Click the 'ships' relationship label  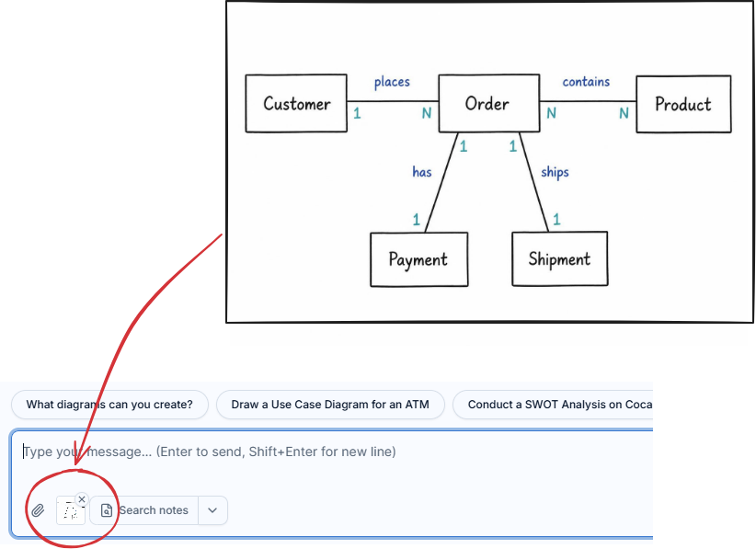[x=555, y=172]
